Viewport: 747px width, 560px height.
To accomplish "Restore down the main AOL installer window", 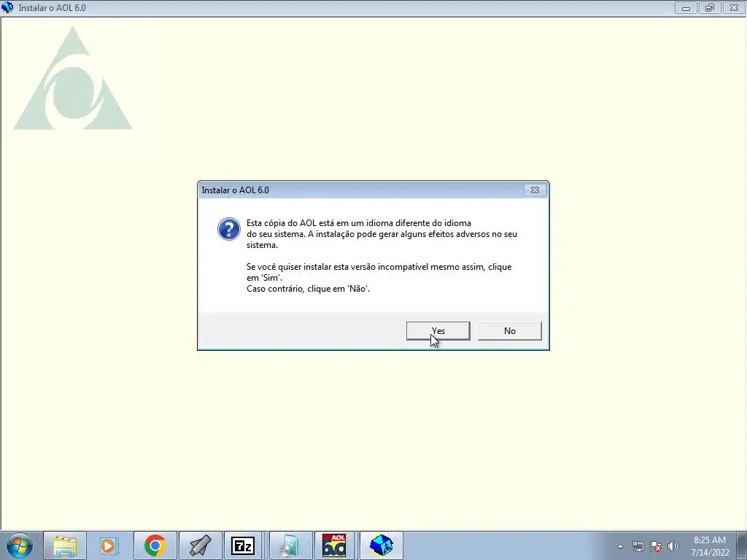I will pos(710,7).
